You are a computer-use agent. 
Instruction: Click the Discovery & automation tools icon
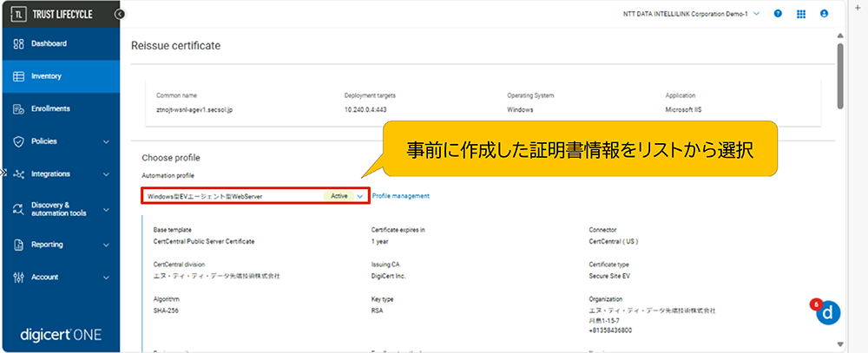(x=18, y=209)
